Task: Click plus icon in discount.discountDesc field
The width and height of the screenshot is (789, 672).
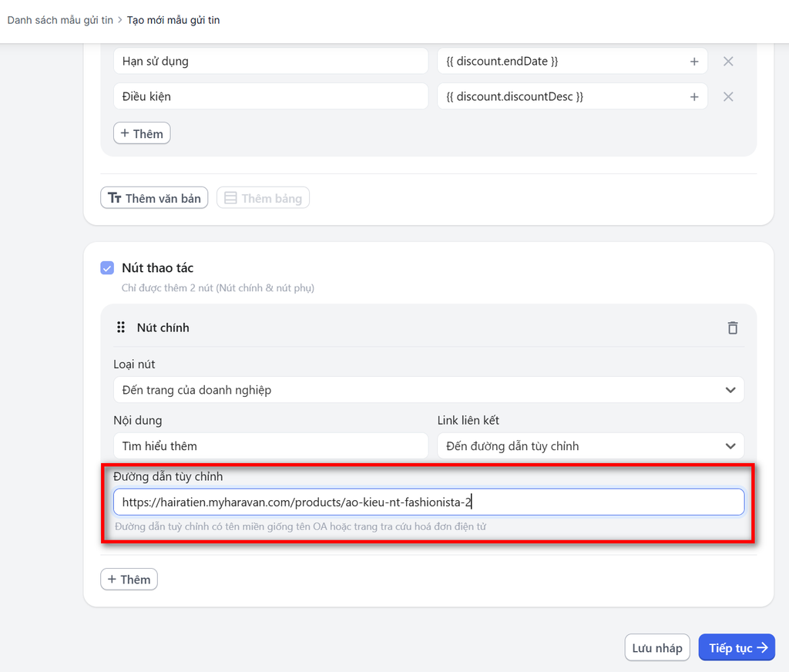Action: [x=693, y=97]
